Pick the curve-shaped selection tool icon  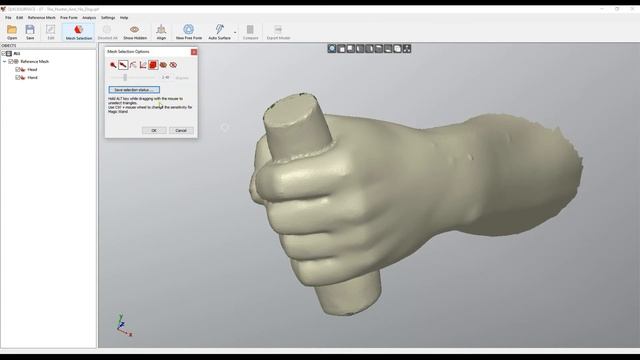[x=133, y=65]
